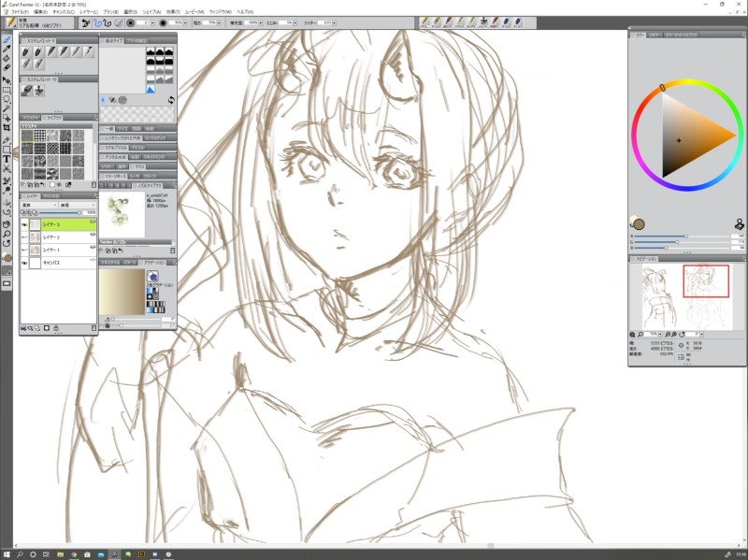
Task: Click the lock layer icon in Layers footer
Action: pos(56,328)
